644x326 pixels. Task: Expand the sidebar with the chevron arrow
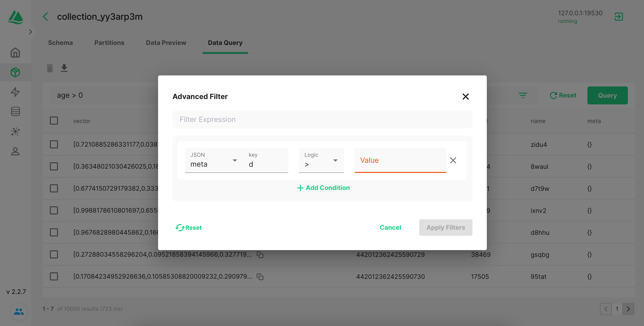pos(31,32)
